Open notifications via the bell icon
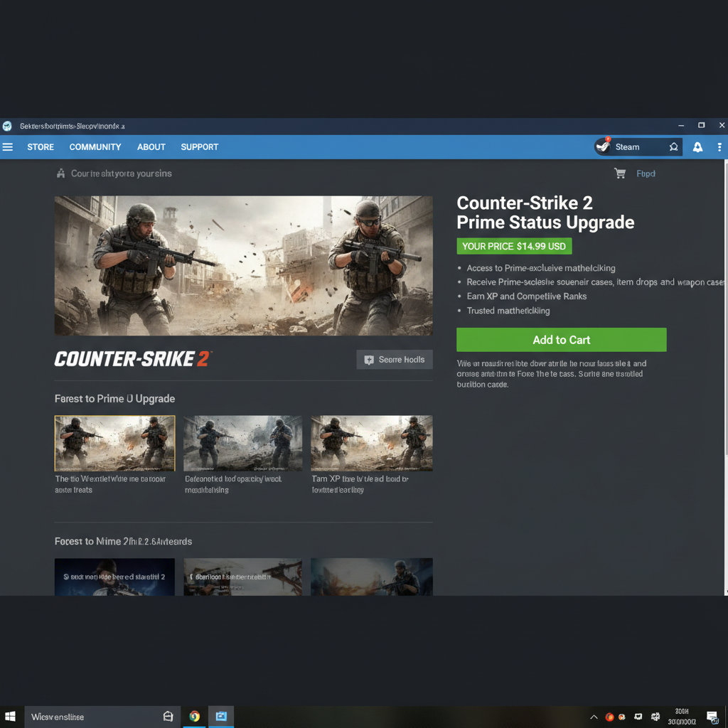 697,147
